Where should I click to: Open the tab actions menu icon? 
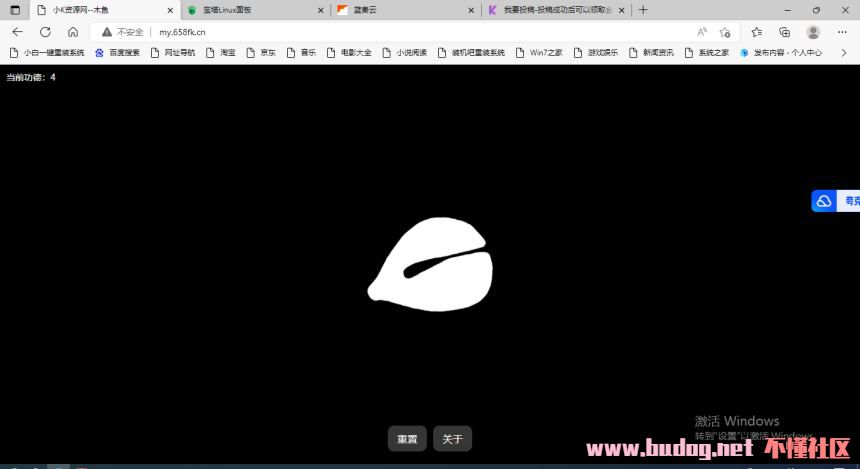(14, 10)
